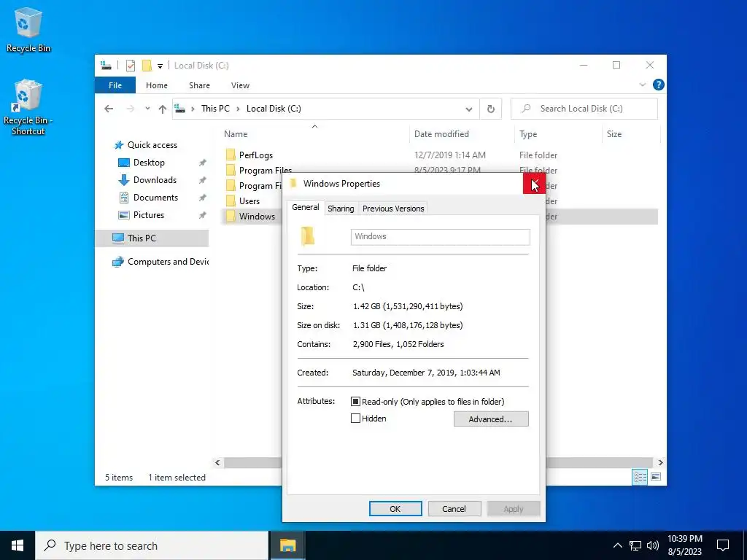Click the pin icon next to Documents
Image resolution: width=747 pixels, height=560 pixels.
(203, 198)
